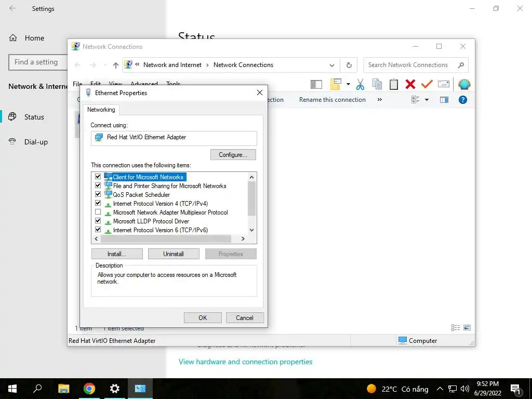Open View hardware and connection properties link

tap(245, 362)
